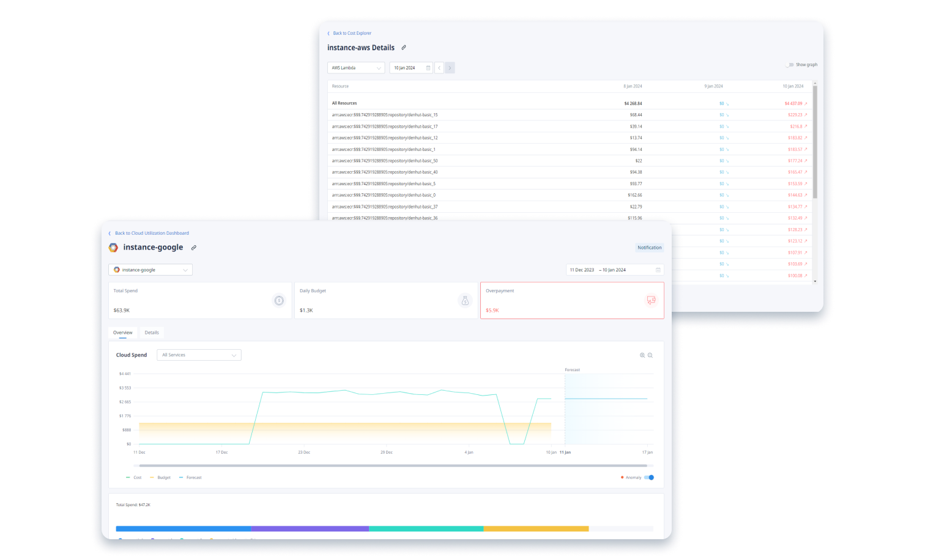Open calendar icon in 10 Jan 2024 field
Screen dimensions: 925x560
[428, 68]
